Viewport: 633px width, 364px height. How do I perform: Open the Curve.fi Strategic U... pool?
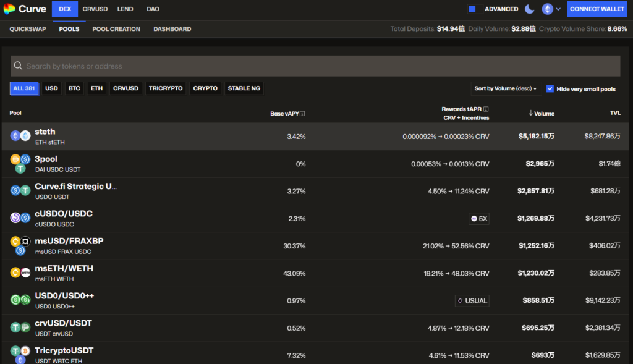pyautogui.click(x=75, y=187)
